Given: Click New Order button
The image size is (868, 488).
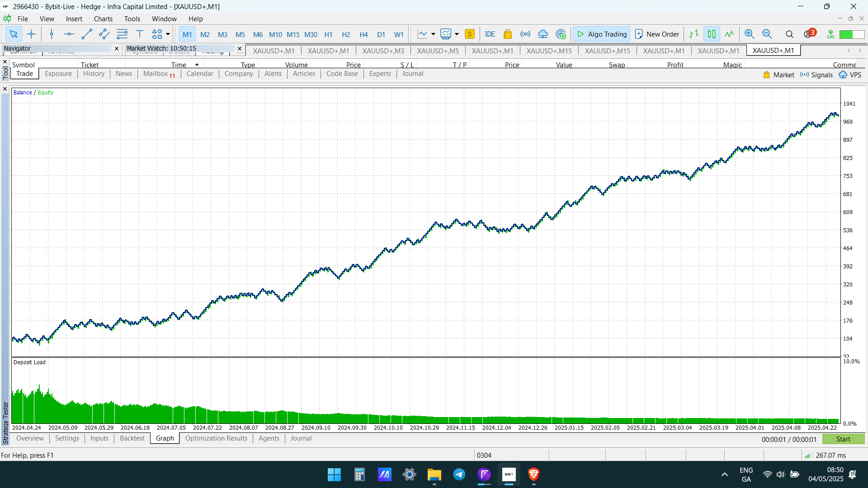Looking at the screenshot, I should (657, 34).
